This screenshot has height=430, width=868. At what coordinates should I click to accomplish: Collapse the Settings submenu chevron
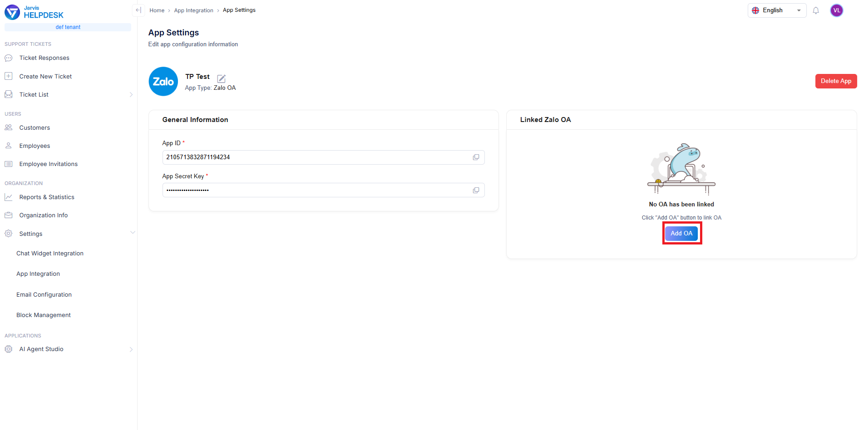click(x=133, y=233)
